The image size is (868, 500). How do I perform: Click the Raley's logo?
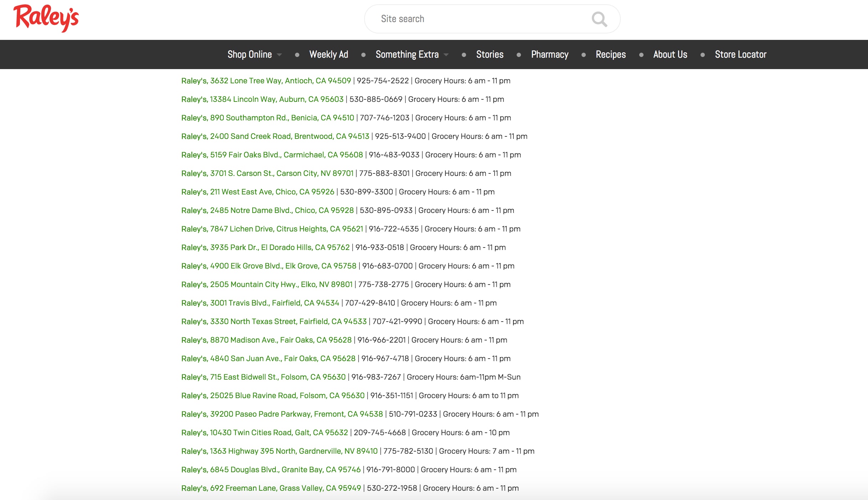point(46,19)
